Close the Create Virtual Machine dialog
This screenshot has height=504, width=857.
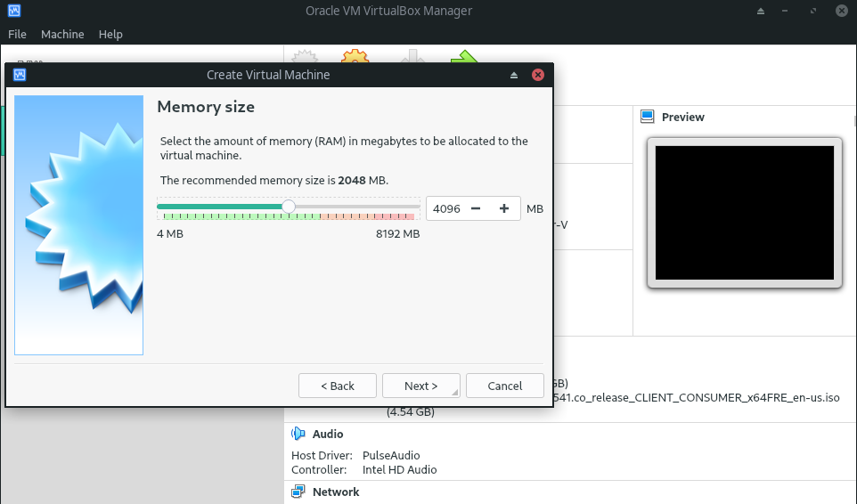tap(538, 75)
